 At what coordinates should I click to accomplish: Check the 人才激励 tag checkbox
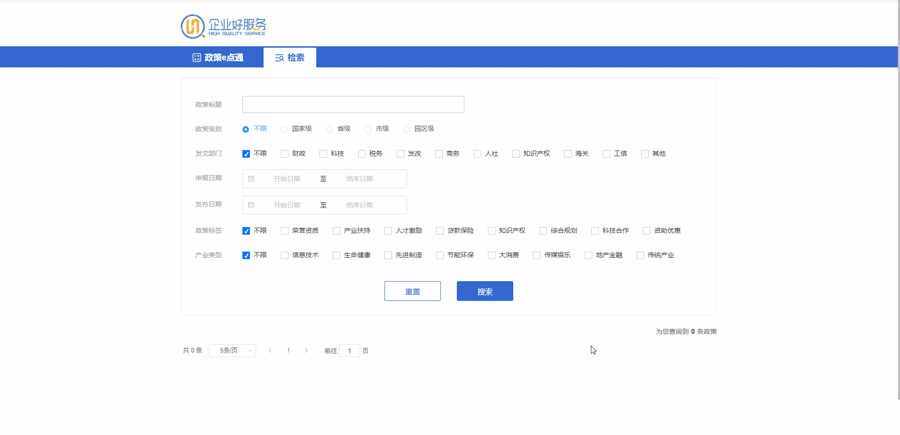(388, 231)
